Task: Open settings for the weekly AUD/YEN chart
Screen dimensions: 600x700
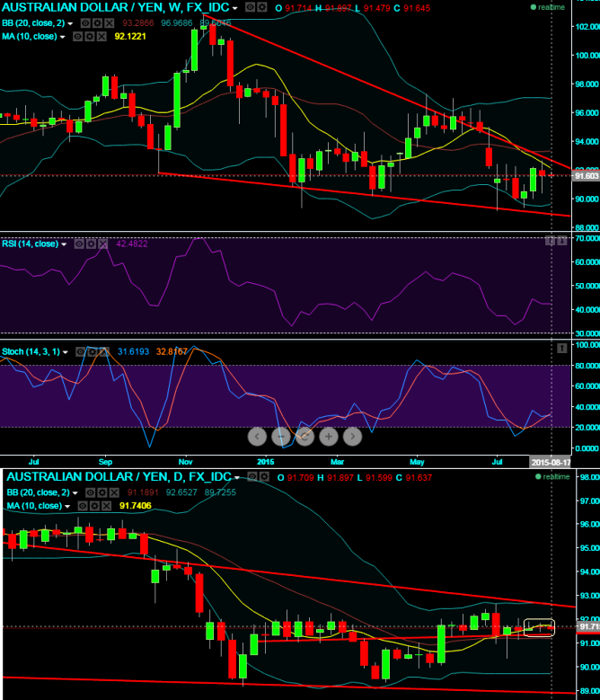Action: (x=262, y=7)
